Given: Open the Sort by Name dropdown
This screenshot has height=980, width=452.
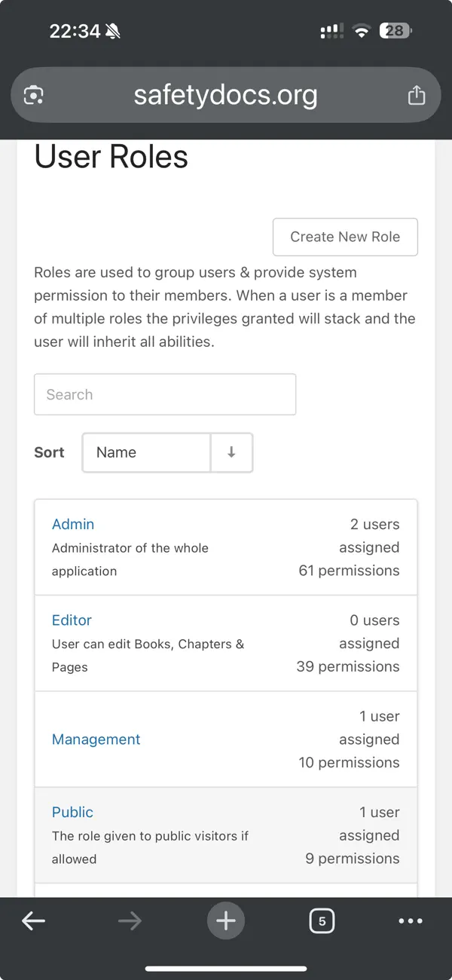Looking at the screenshot, I should tap(146, 452).
